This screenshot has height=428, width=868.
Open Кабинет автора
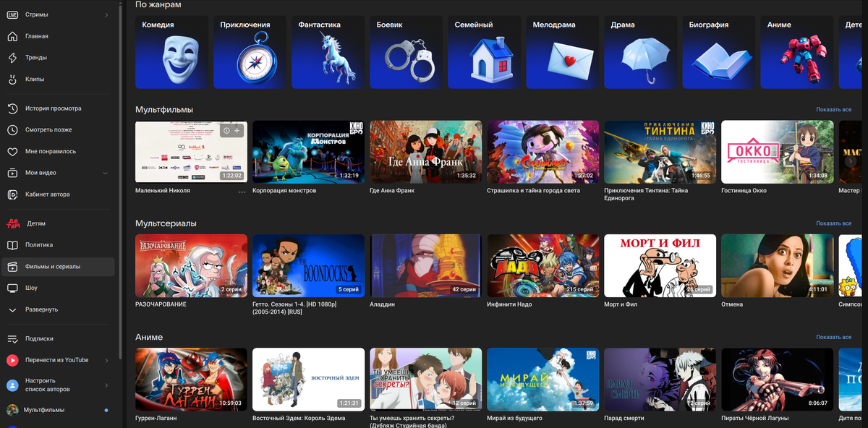pyautogui.click(x=58, y=194)
